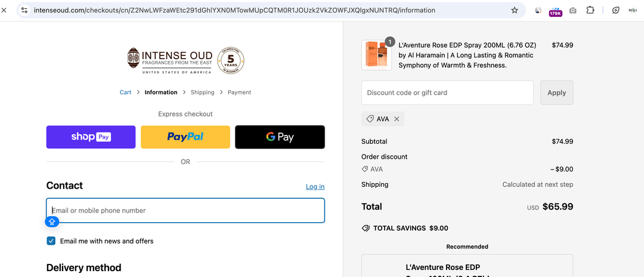Open the site information icon in address bar
Screen dimensions: 644x277
click(24, 10)
